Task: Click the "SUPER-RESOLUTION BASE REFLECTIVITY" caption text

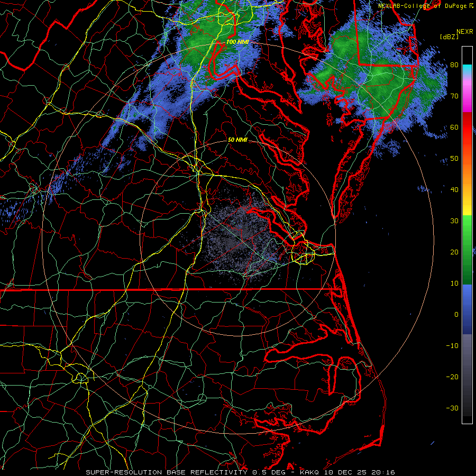Action: coord(167,472)
